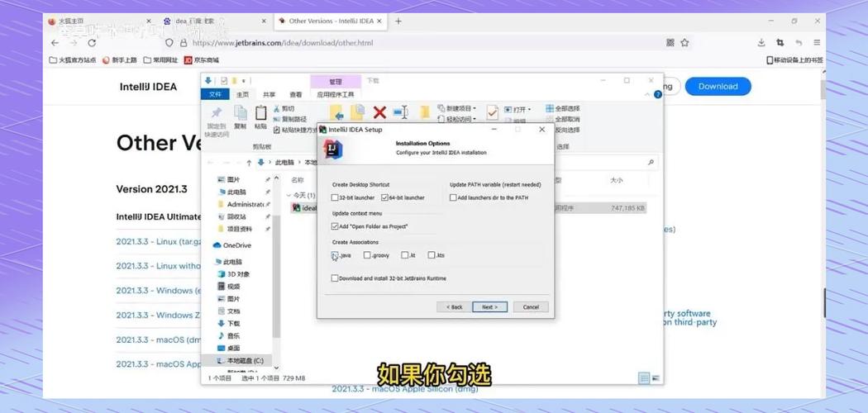Check the .groovy association checkbox
The width and height of the screenshot is (868, 413).
point(366,255)
